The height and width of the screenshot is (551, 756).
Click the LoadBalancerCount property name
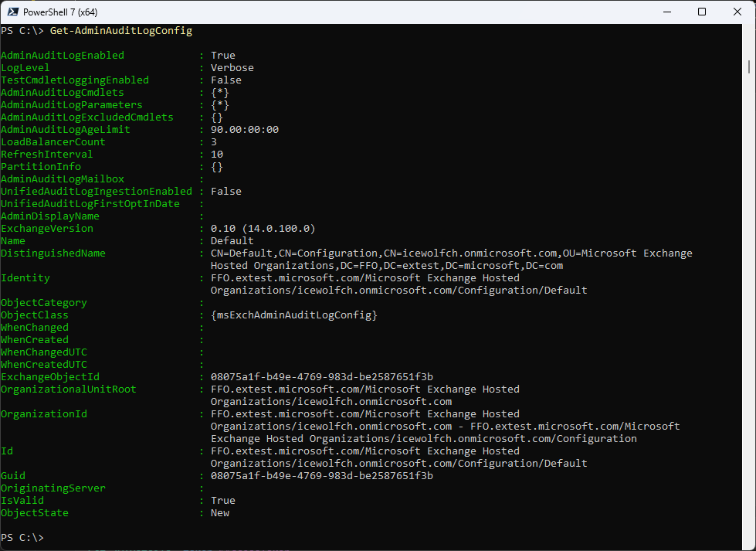pyautogui.click(x=53, y=142)
